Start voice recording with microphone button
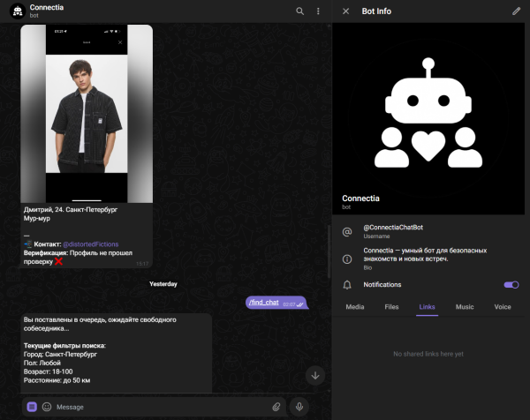The height and width of the screenshot is (420, 530). tap(299, 407)
